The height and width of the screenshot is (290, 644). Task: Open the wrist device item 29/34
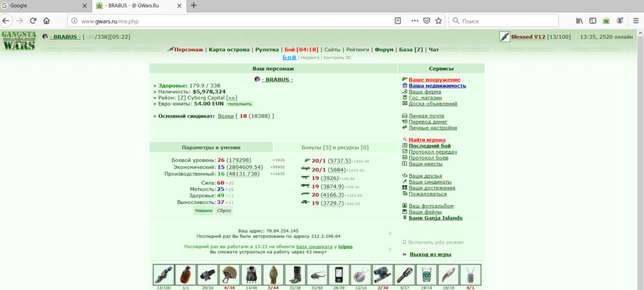(207, 274)
